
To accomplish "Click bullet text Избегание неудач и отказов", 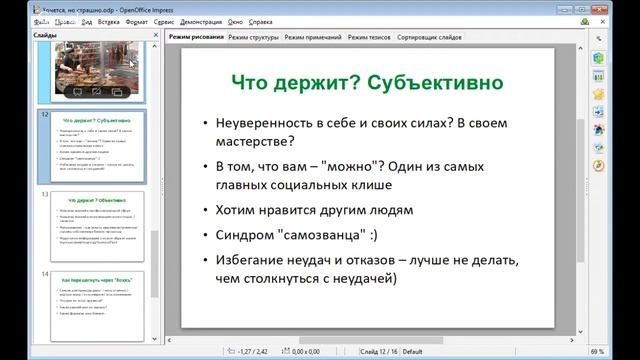I will coord(367,269).
